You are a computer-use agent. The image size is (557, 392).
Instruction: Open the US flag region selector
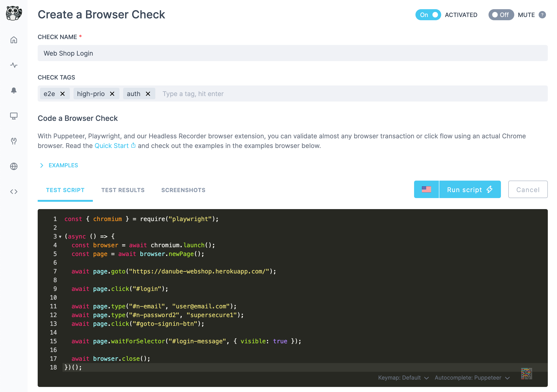[x=426, y=189]
